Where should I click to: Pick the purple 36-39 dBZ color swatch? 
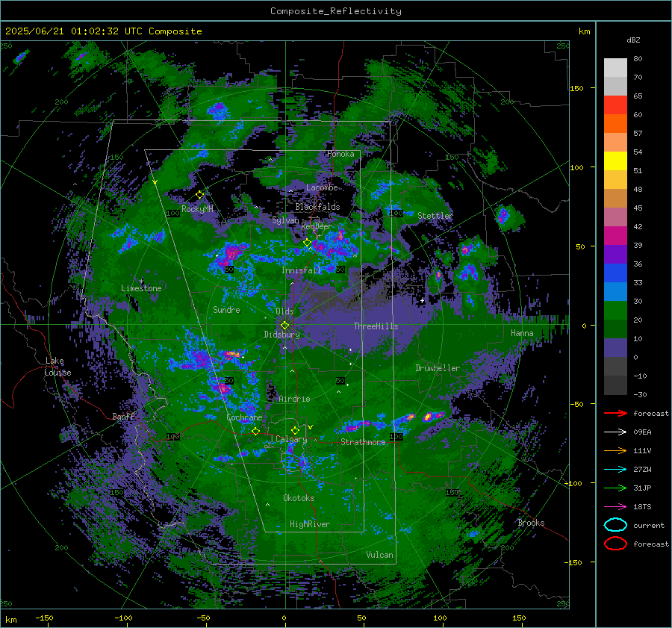click(615, 255)
